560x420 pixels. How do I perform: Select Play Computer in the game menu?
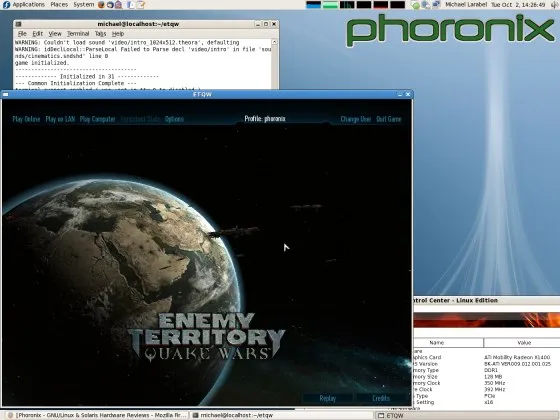pos(98,119)
